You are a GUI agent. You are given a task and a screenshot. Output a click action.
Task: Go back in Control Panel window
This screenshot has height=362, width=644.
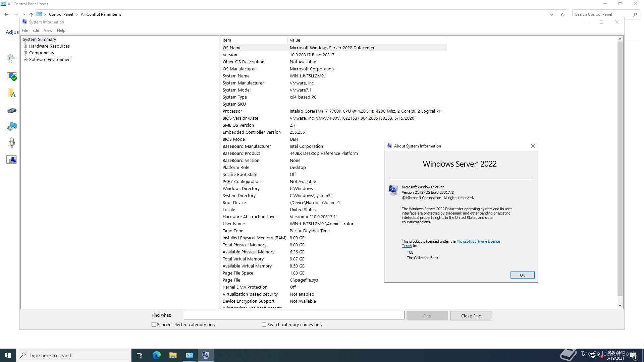(6, 14)
